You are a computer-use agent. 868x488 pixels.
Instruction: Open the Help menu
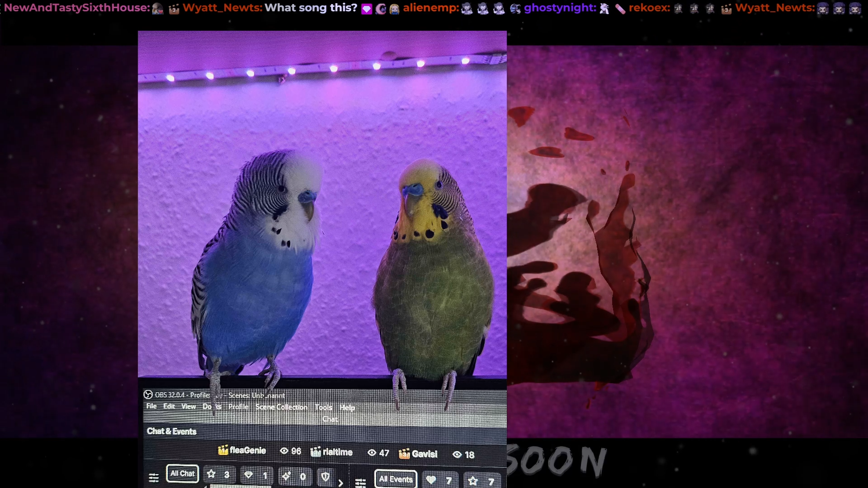click(x=347, y=408)
